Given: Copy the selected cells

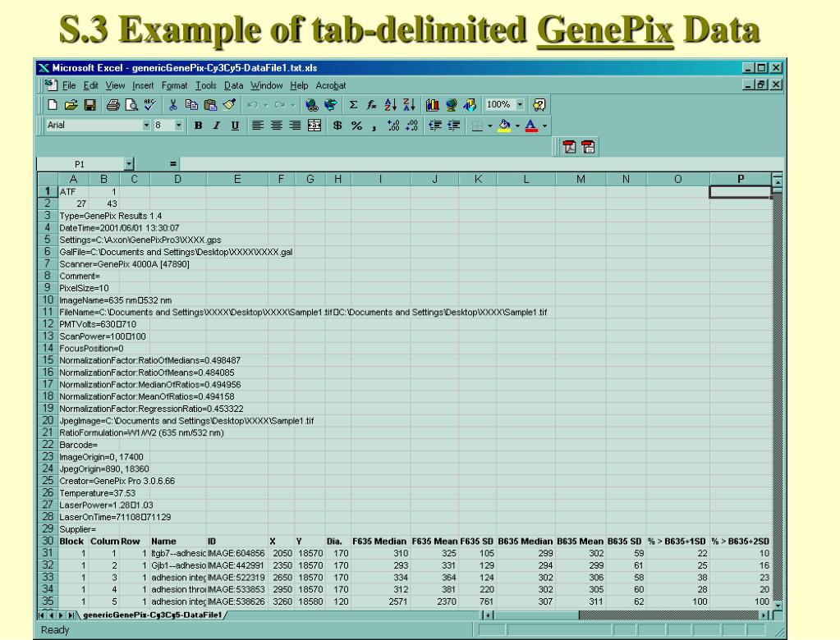Looking at the screenshot, I should [191, 105].
